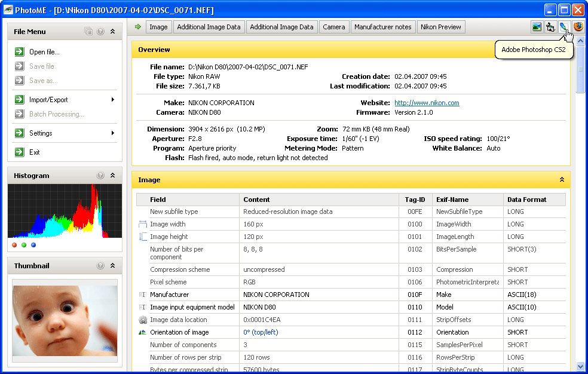Open the Nikon Preview tab
This screenshot has height=374, width=588.
440,27
